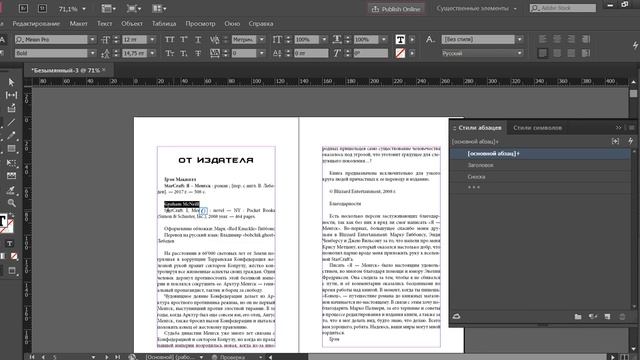Select the Selection (arrow) tool
The image size is (640, 360).
click(x=11, y=82)
